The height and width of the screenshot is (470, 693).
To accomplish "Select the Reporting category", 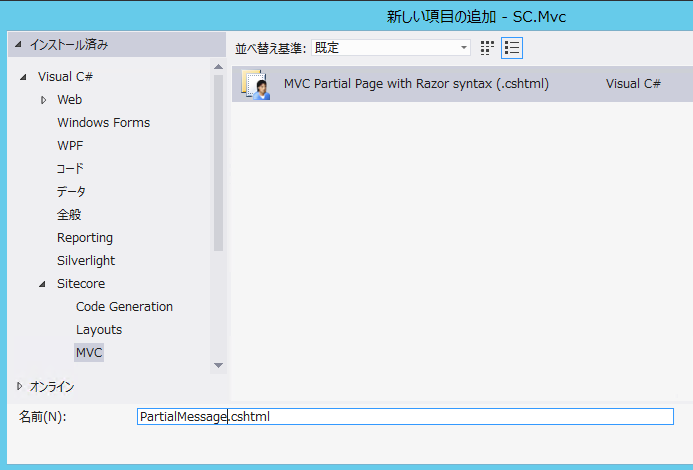I will (85, 238).
